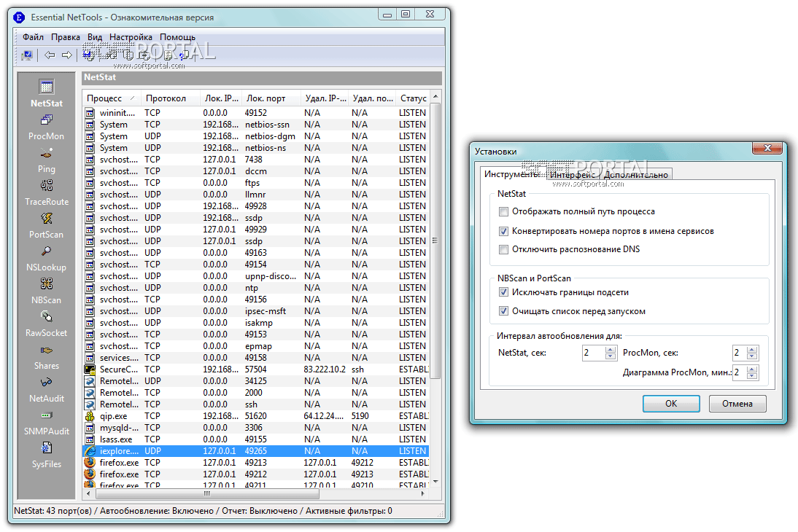Open the NBScan tool in sidebar

[46, 291]
